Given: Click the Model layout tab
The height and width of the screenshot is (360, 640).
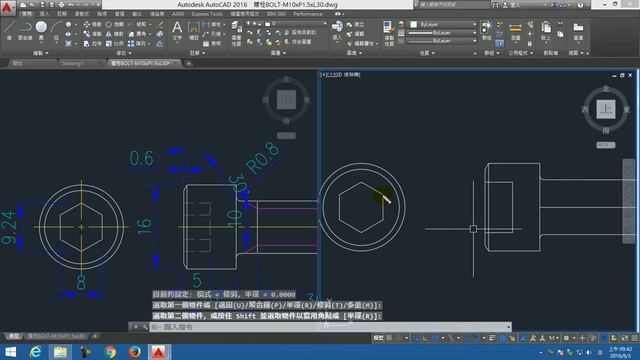Looking at the screenshot, I should [13, 336].
